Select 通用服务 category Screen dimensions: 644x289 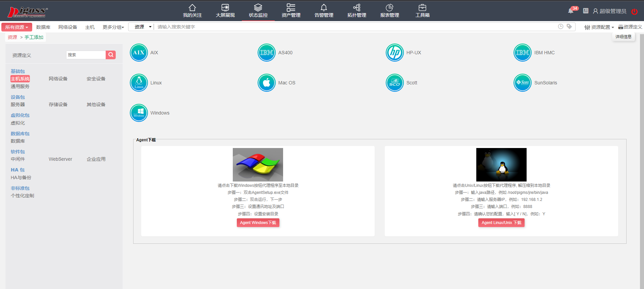pos(20,86)
